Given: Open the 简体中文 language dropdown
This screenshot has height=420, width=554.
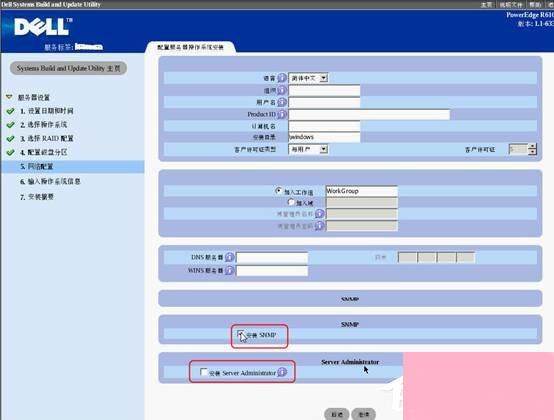Looking at the screenshot, I should pos(308,78).
